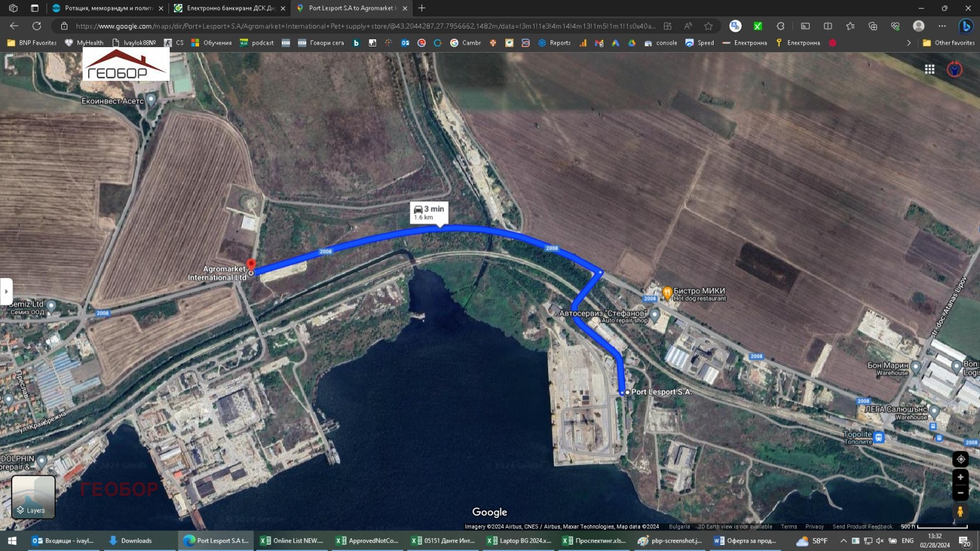
Task: Show more favorites bar items chevron
Action: pos(908,43)
